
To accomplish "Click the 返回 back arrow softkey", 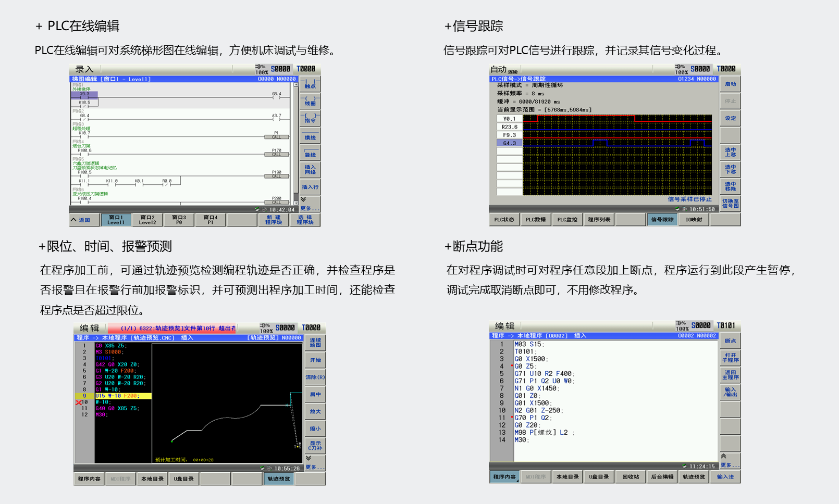I will [81, 220].
